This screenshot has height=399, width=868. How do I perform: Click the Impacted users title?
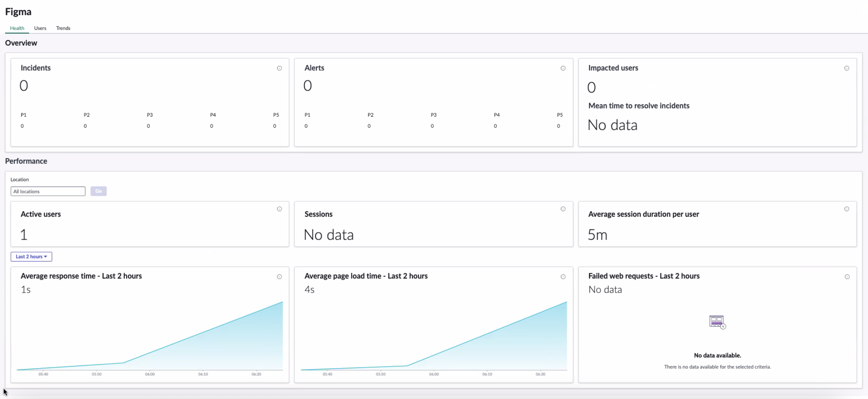(x=613, y=68)
